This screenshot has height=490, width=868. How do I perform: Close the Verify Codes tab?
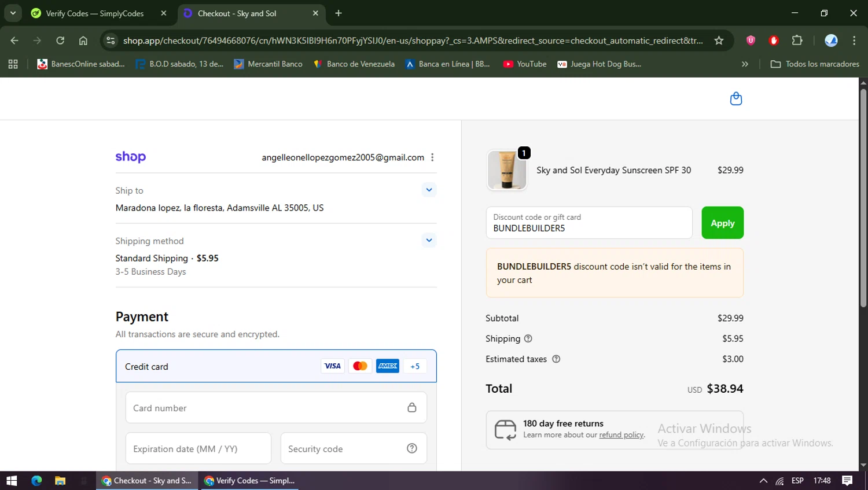click(164, 13)
